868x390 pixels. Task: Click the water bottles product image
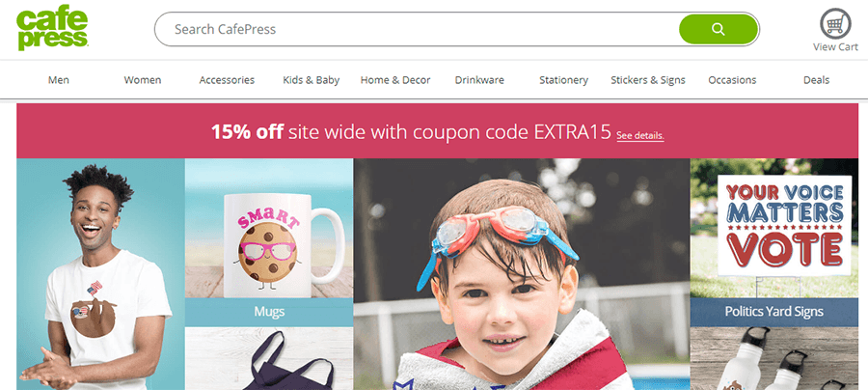(x=773, y=358)
